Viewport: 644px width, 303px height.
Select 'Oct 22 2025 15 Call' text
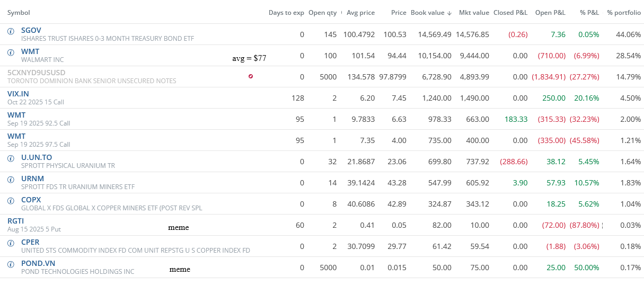click(36, 102)
